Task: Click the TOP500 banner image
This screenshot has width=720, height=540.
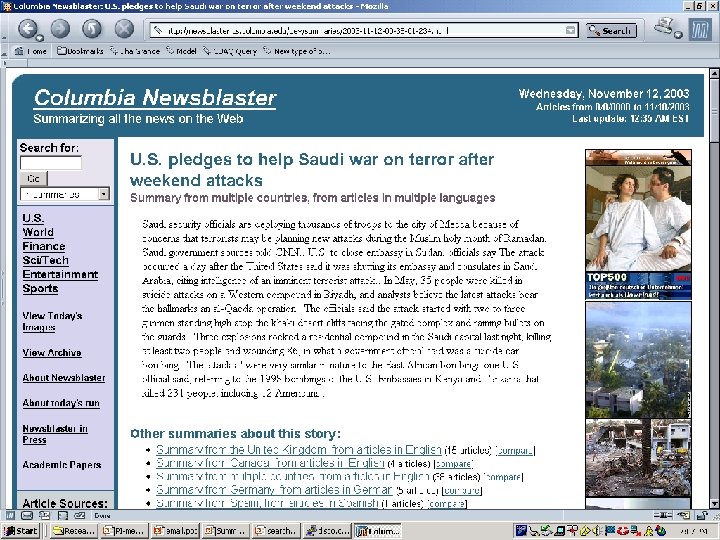Action: (x=638, y=286)
